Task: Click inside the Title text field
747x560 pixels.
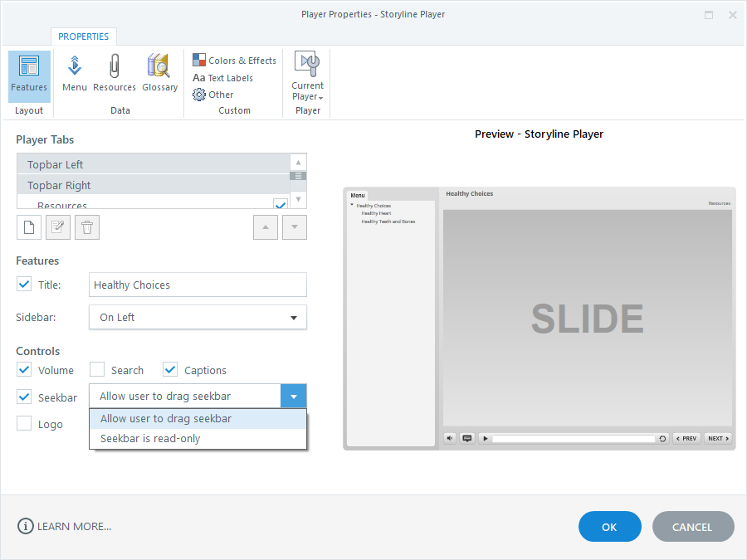Action: tap(198, 284)
